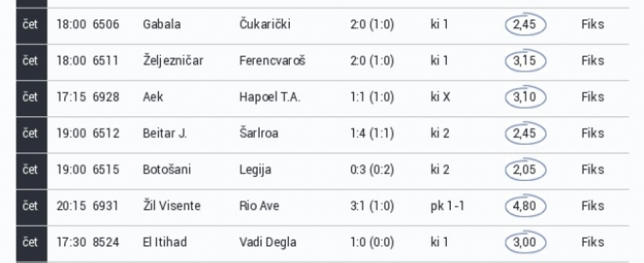Click the pk 1-1 bet type
This screenshot has width=644, height=263.
coord(447,206)
